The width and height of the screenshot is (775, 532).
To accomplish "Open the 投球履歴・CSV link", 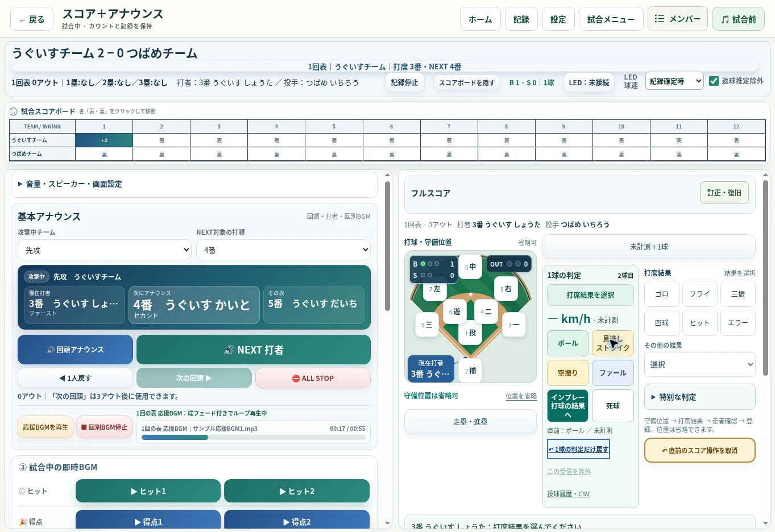I will click(x=568, y=494).
